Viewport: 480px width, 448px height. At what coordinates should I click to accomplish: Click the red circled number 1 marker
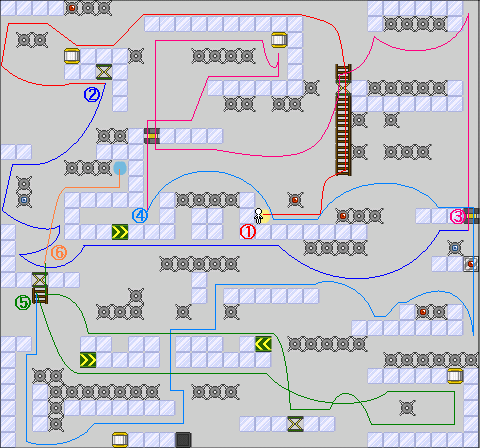tap(248, 232)
